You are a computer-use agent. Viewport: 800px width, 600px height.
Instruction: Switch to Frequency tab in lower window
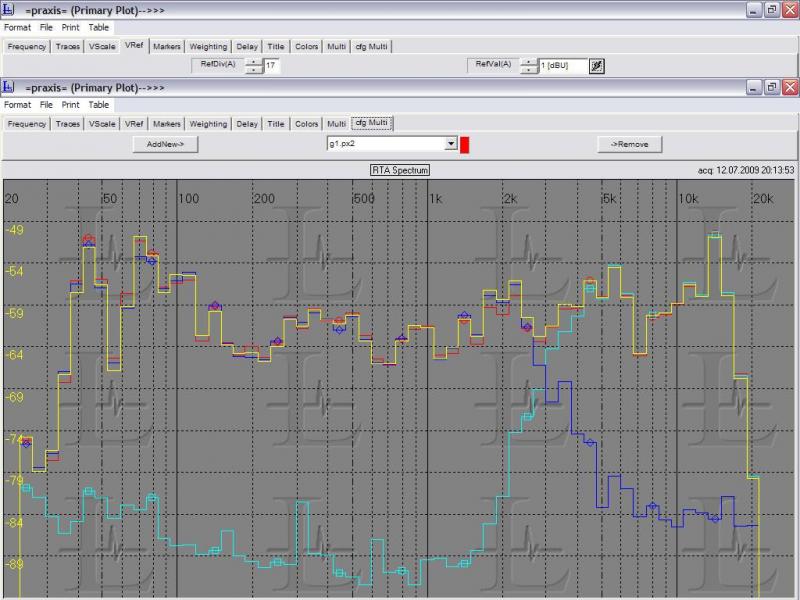(x=27, y=124)
